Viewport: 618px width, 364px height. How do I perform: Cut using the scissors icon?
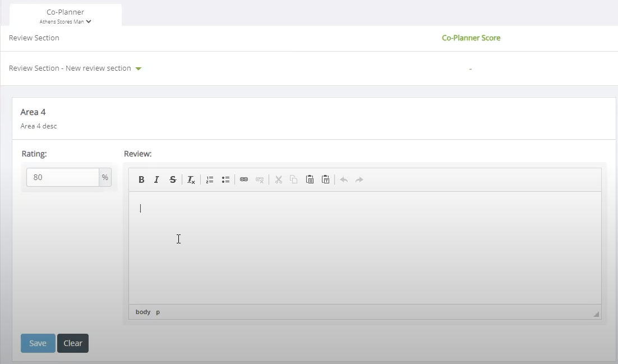(279, 179)
